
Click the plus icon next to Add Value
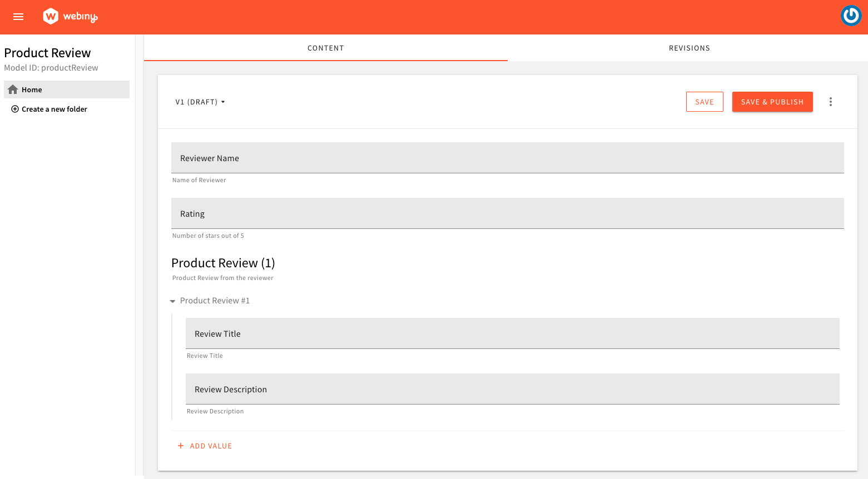[x=181, y=446]
